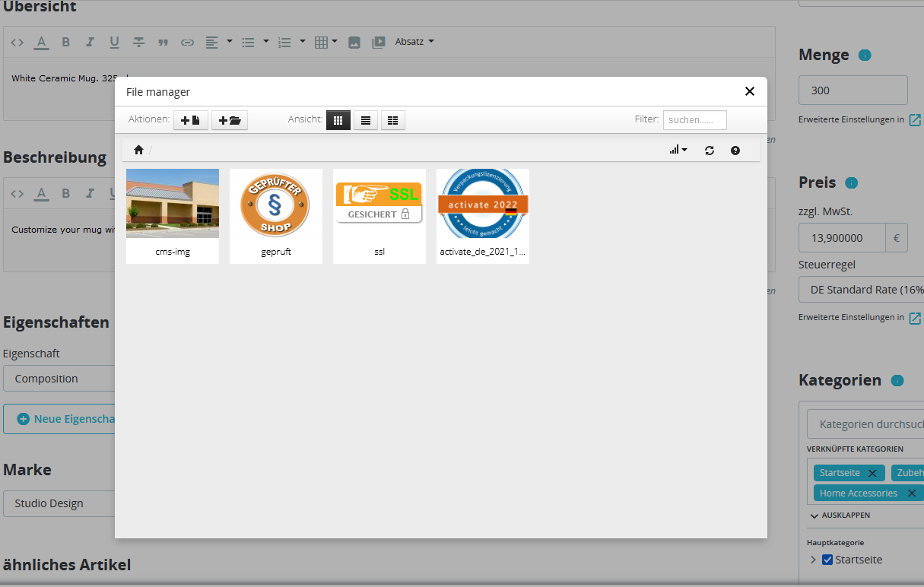Image resolution: width=924 pixels, height=587 pixels.
Task: Click the blockquote icon in Übersicht editor
Action: pos(163,42)
